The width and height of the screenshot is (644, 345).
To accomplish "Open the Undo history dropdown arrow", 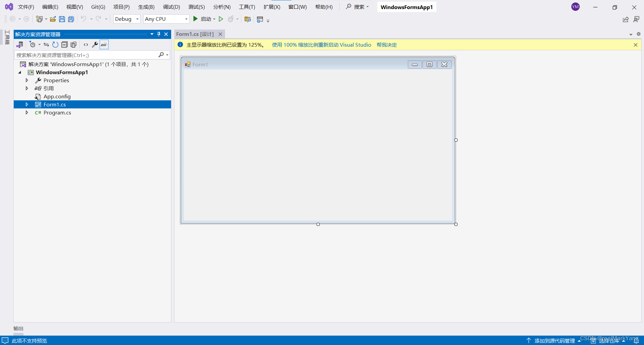I will click(x=91, y=19).
